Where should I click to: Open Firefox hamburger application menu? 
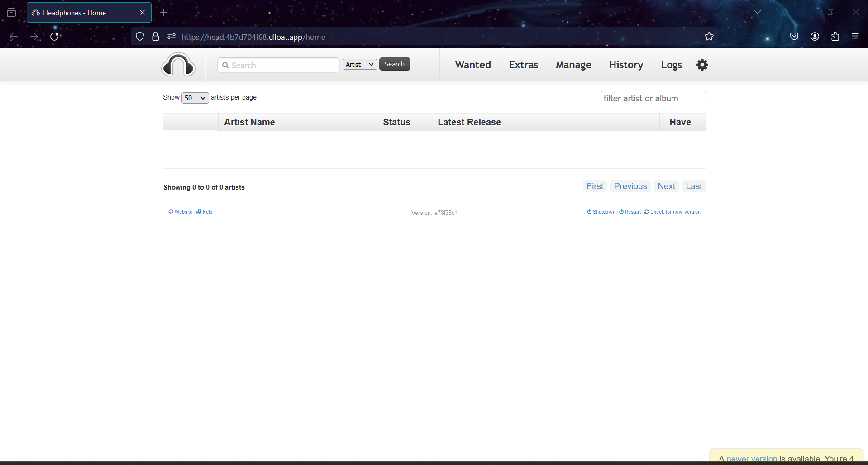coord(855,37)
